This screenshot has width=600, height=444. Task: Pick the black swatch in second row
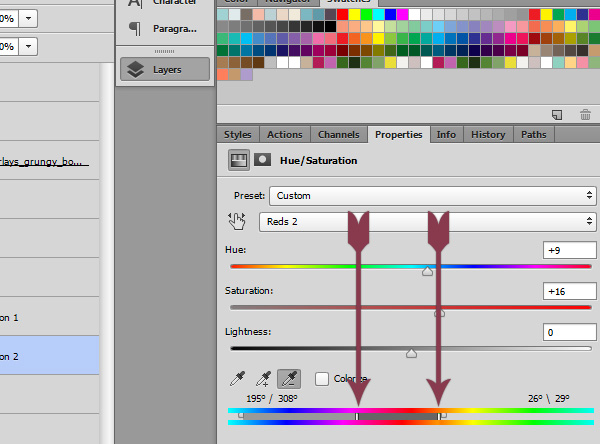(330, 26)
